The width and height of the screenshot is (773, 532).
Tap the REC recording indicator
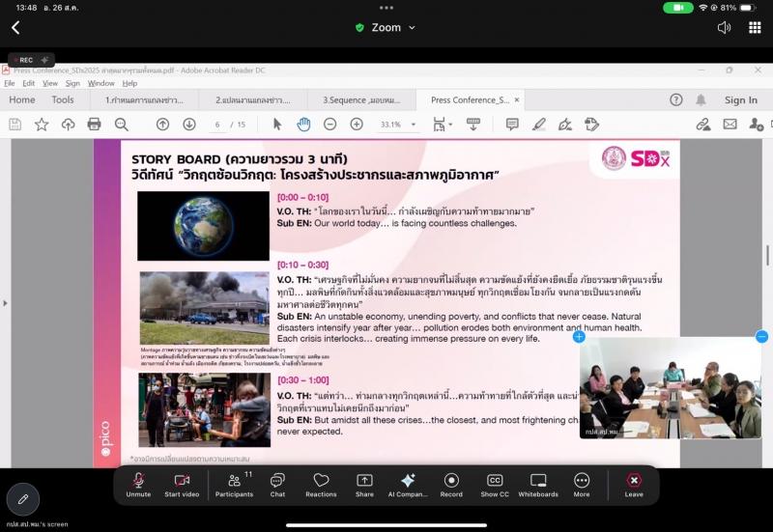tap(31, 60)
